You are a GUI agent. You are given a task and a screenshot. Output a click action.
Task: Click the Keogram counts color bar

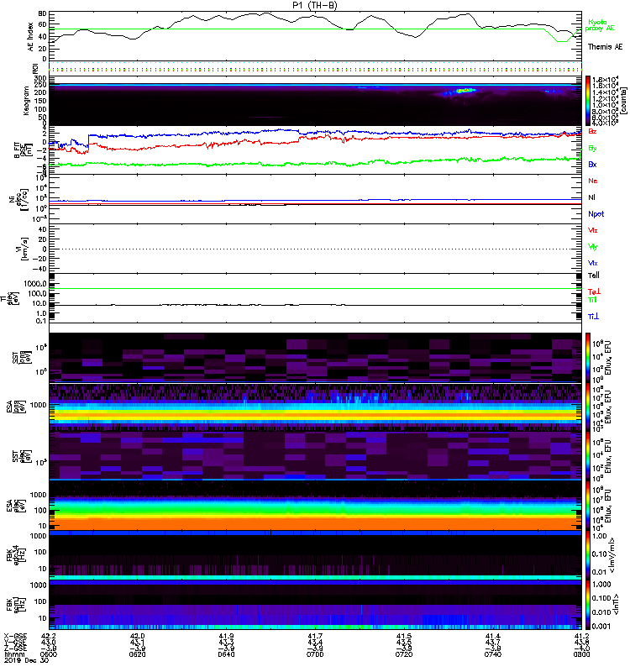(x=588, y=101)
